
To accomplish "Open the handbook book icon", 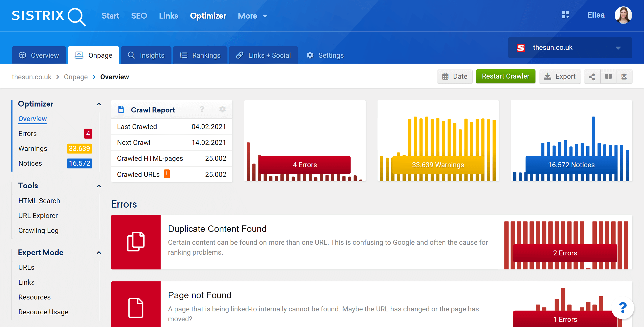I will click(x=608, y=77).
